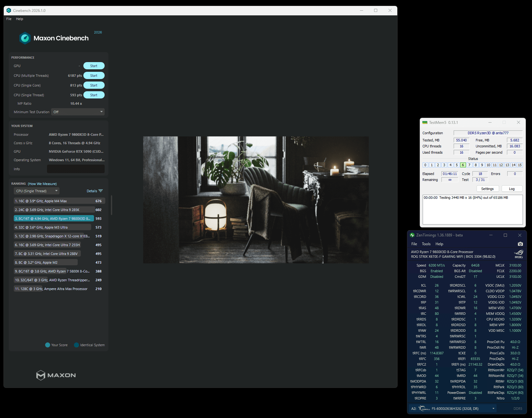Image resolution: width=532 pixels, height=418 pixels.
Task: Click the ROG logo in ZenTimings
Action: (519, 254)
